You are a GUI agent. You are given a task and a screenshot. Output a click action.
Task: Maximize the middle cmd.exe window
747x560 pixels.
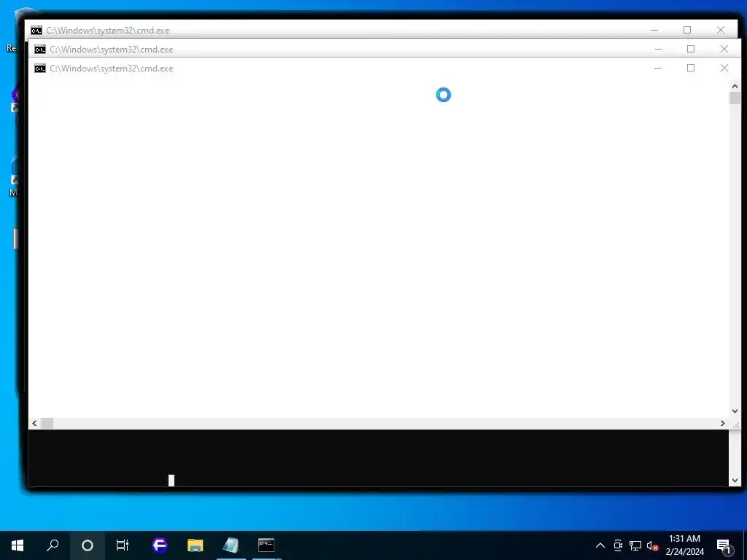[691, 49]
